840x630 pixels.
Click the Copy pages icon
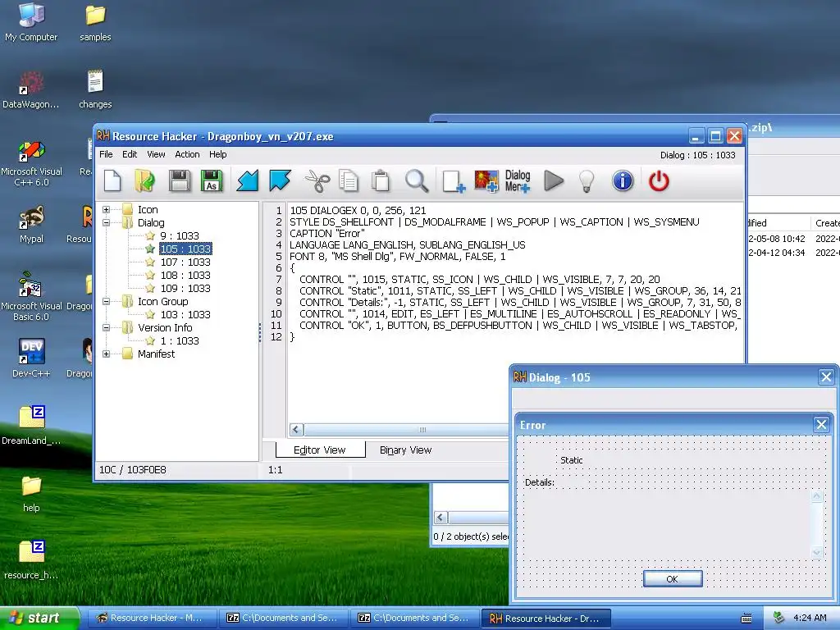349,181
